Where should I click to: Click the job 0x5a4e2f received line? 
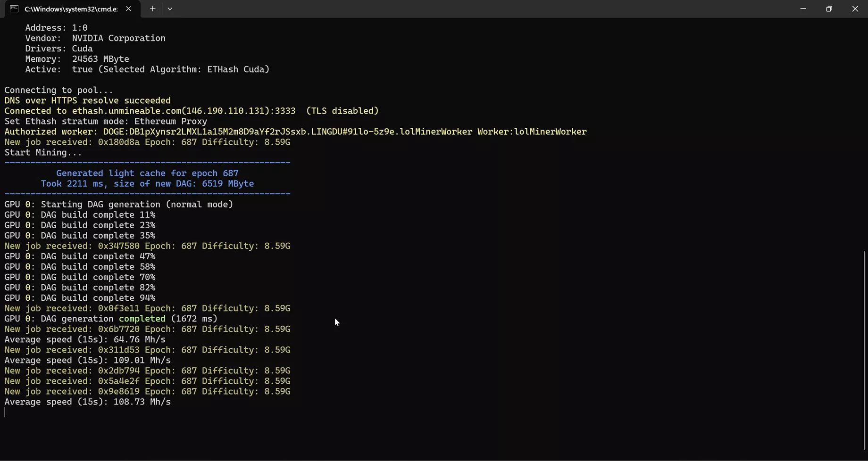pyautogui.click(x=147, y=380)
